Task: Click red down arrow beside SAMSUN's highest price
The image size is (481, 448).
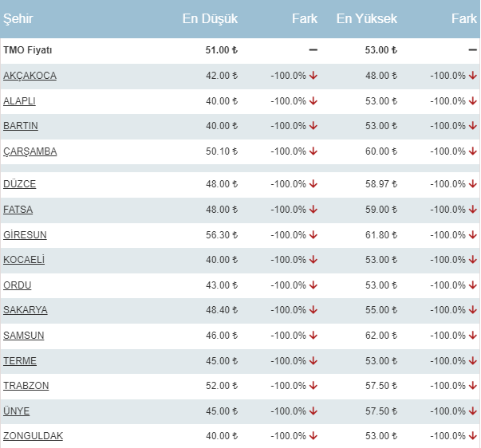Action: tap(473, 336)
